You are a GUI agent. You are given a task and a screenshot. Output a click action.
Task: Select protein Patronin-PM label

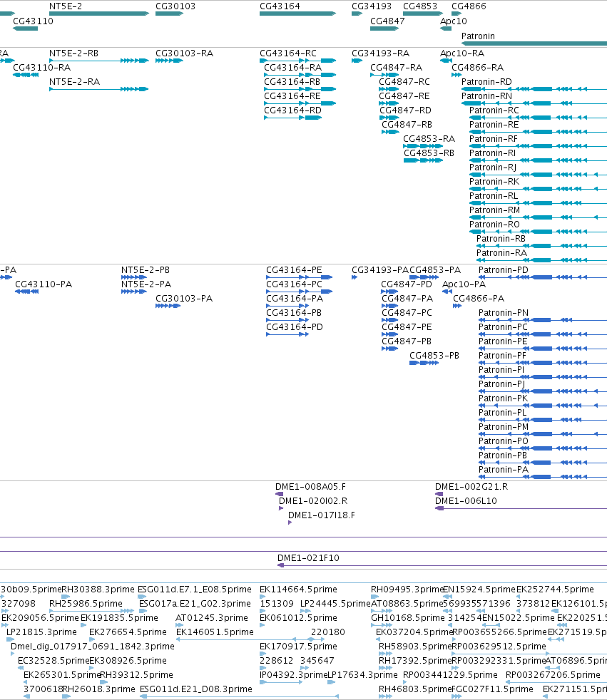504,427
